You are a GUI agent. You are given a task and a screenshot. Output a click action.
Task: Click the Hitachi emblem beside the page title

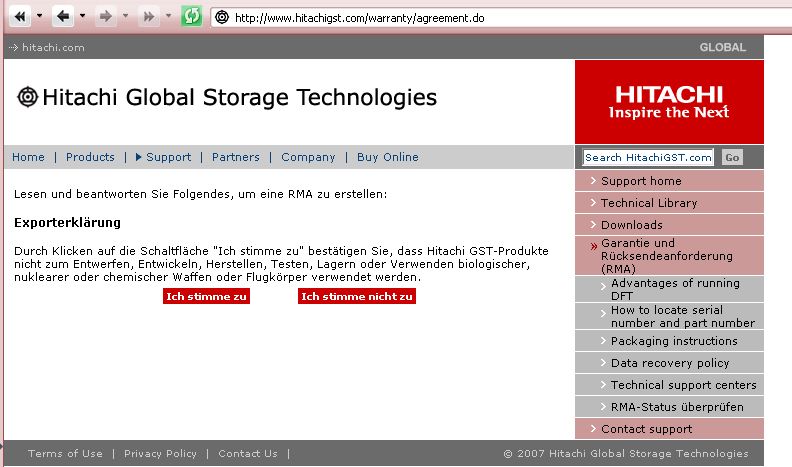[27, 97]
